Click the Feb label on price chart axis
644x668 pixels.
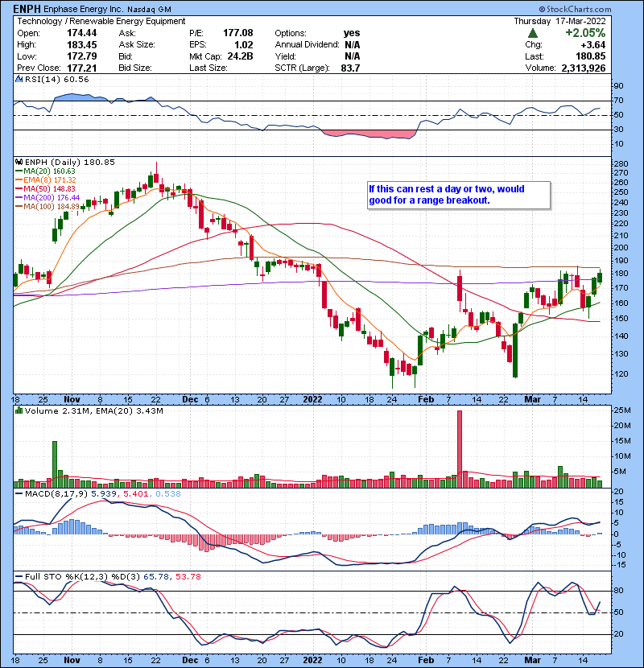425,400
